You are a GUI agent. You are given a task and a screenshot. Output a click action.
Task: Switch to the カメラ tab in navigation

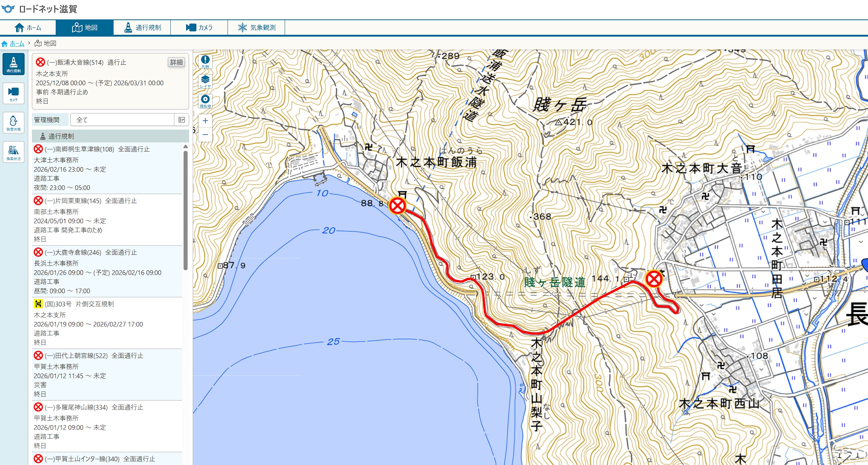[x=199, y=27]
